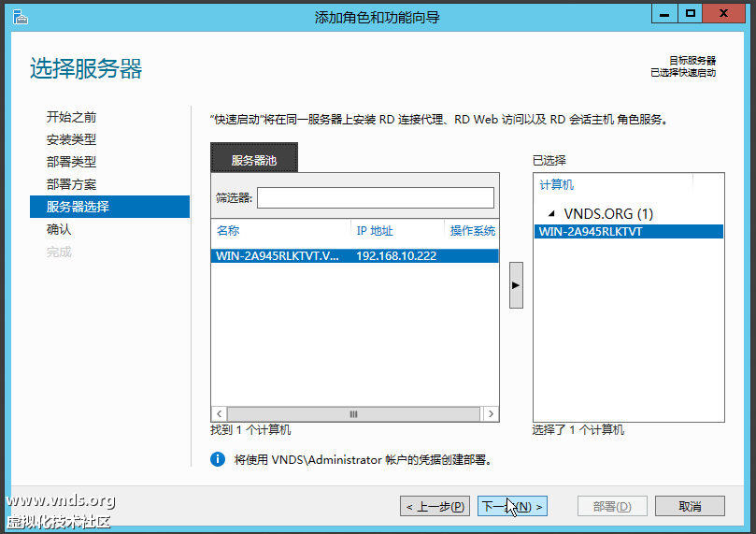Sort by the IP 地址 column header
Image resolution: width=756 pixels, height=534 pixels.
[x=375, y=231]
